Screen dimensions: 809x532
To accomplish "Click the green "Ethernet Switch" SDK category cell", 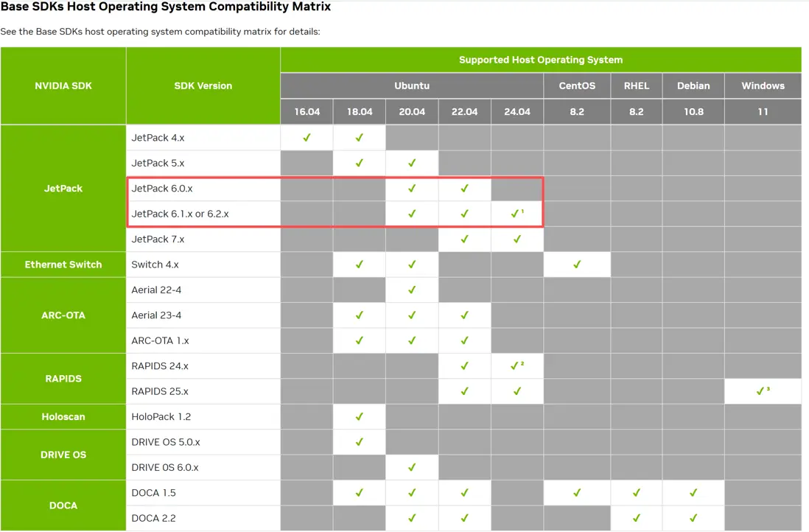I will [x=63, y=265].
